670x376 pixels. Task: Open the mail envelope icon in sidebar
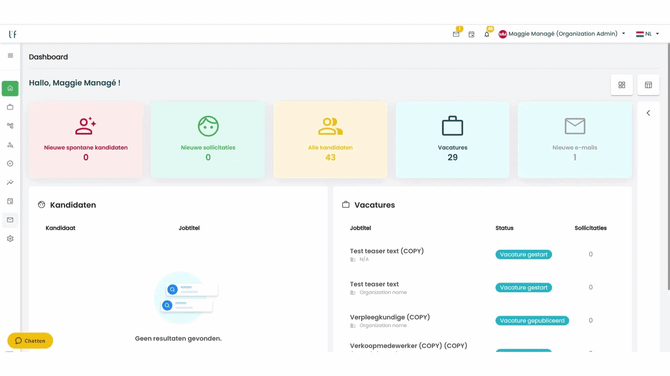pyautogui.click(x=10, y=220)
